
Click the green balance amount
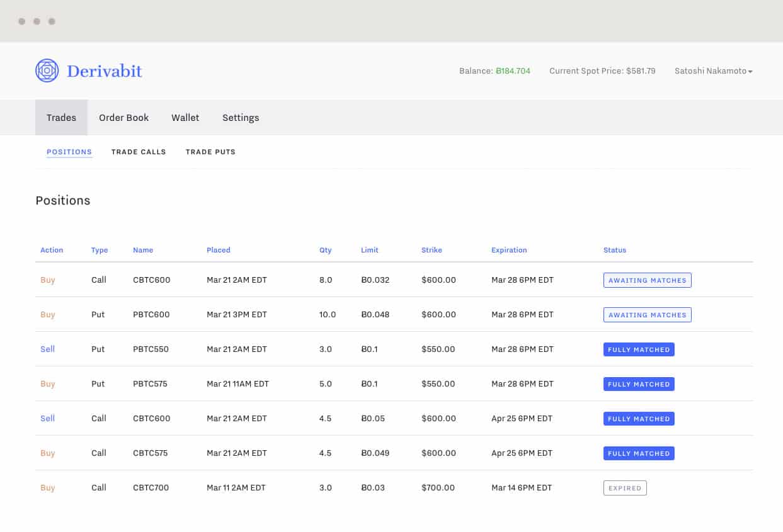(513, 71)
